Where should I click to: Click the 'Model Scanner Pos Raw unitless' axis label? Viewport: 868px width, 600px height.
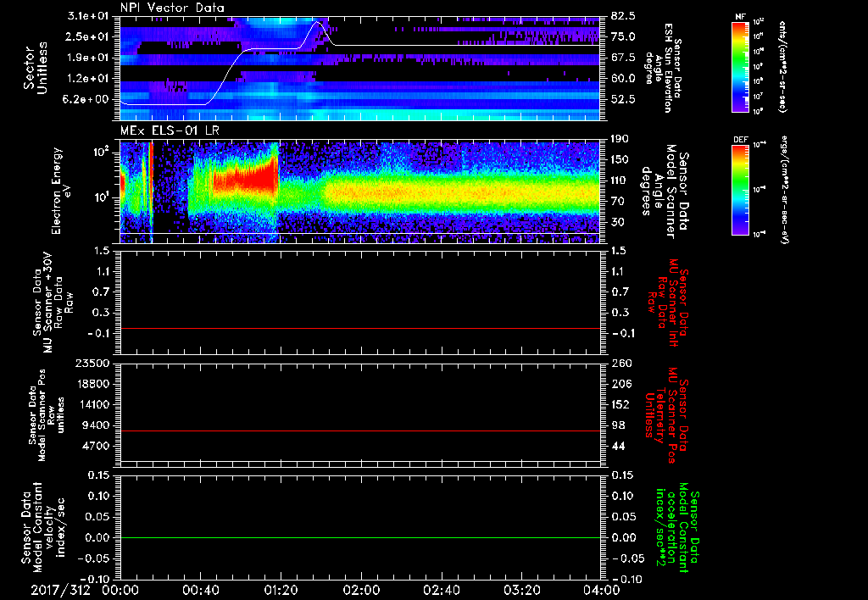(46, 415)
